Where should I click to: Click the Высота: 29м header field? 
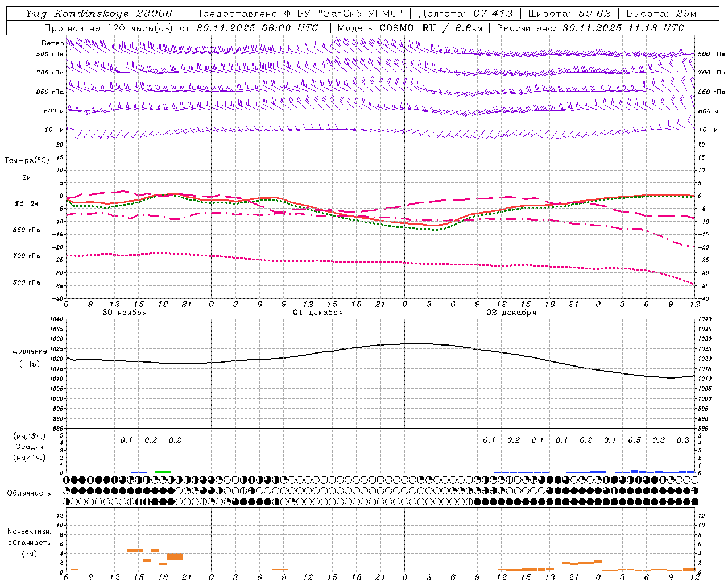point(661,14)
